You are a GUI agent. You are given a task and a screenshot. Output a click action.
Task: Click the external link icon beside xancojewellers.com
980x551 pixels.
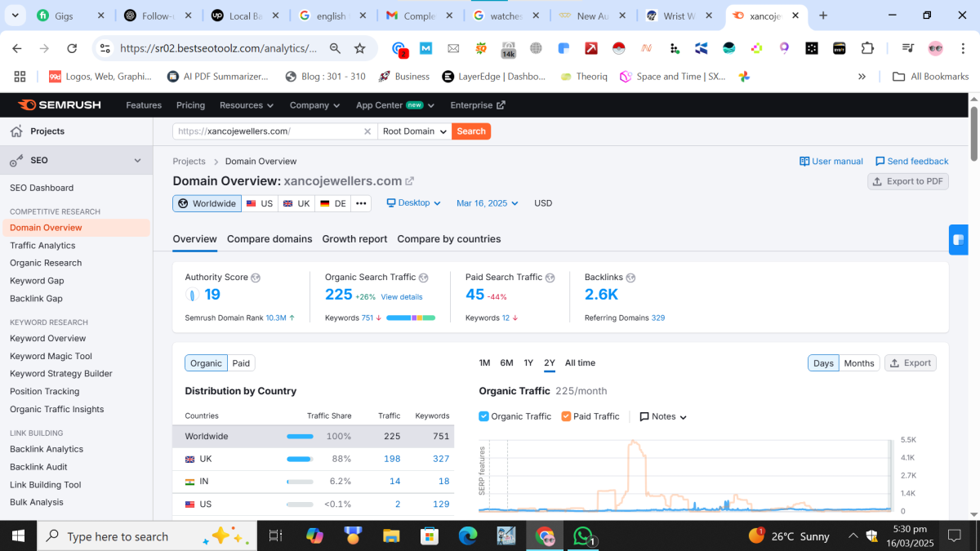[x=410, y=181]
